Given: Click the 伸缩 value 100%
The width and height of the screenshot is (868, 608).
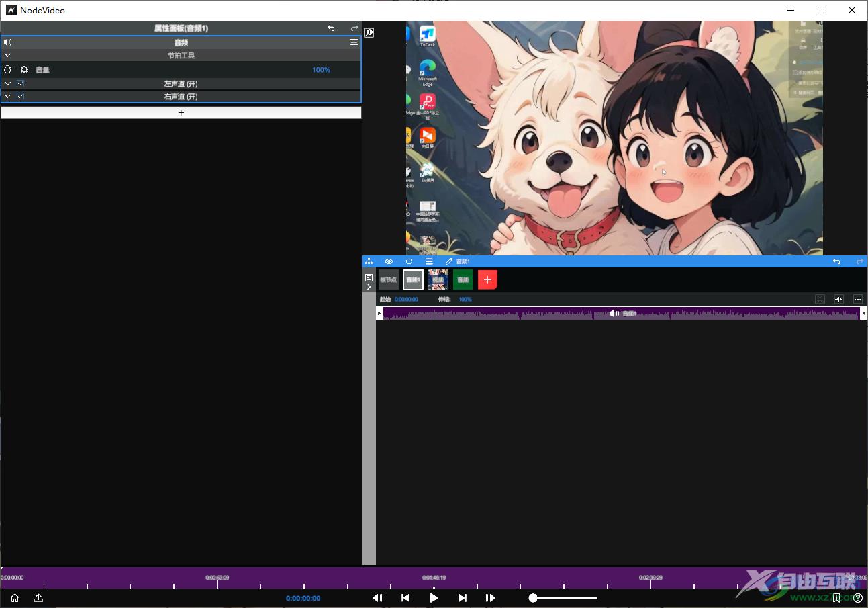Looking at the screenshot, I should (x=465, y=300).
